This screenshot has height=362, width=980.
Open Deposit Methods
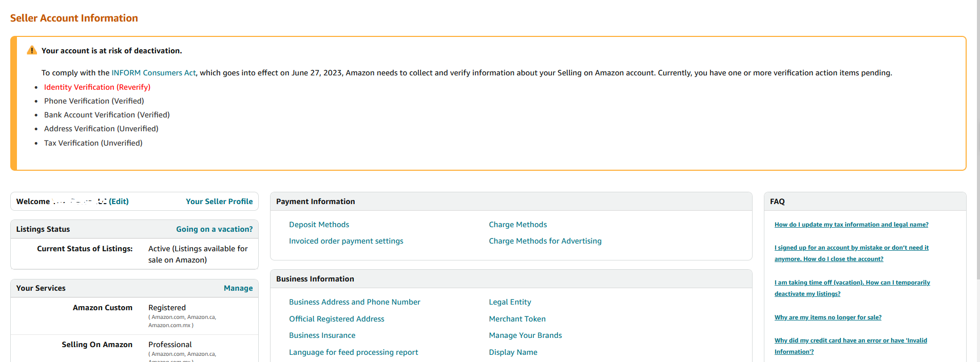coord(319,225)
